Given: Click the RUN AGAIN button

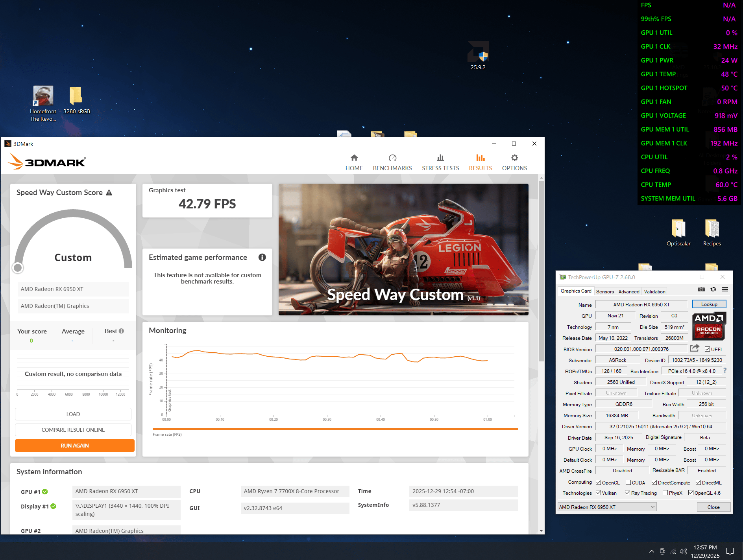Looking at the screenshot, I should 75,446.
